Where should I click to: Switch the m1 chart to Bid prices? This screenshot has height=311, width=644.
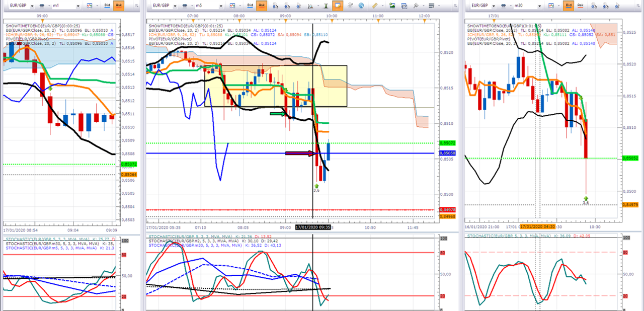click(x=107, y=6)
